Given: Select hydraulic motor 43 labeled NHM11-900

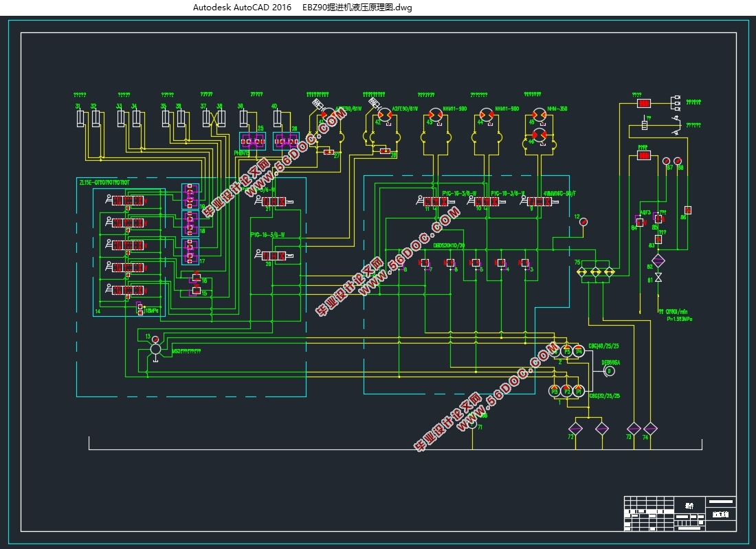Looking at the screenshot, I should (x=435, y=115).
